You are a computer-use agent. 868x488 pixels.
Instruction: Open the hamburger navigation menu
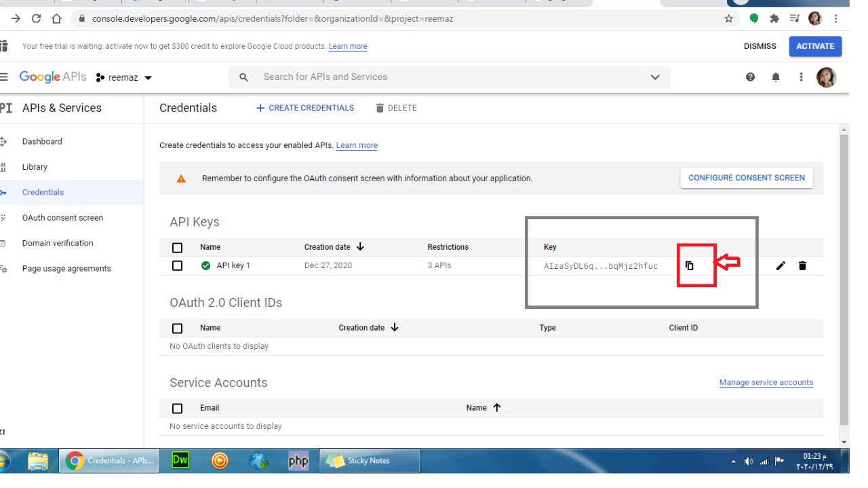click(5, 77)
